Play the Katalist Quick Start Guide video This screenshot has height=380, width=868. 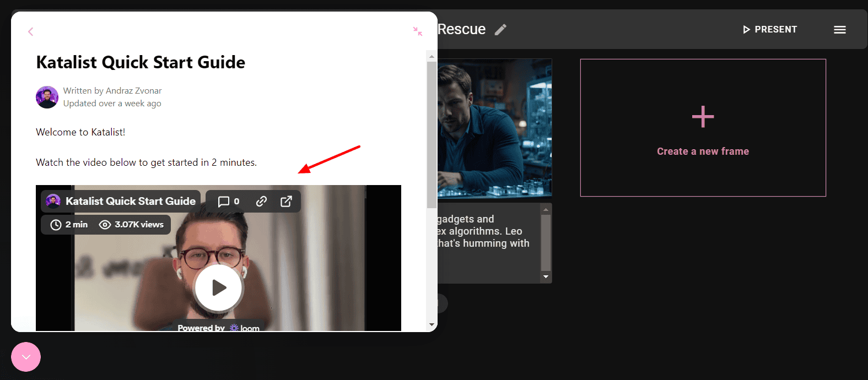click(219, 287)
